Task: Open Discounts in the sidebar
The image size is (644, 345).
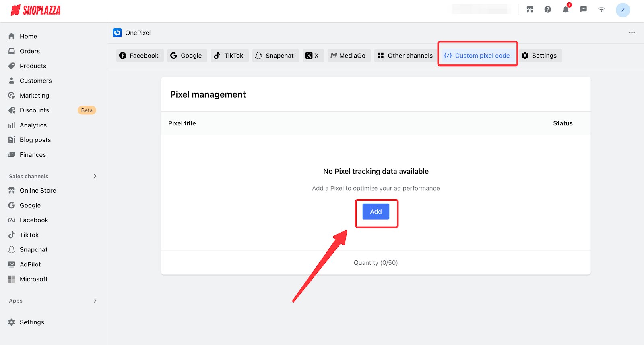Action: [34, 110]
